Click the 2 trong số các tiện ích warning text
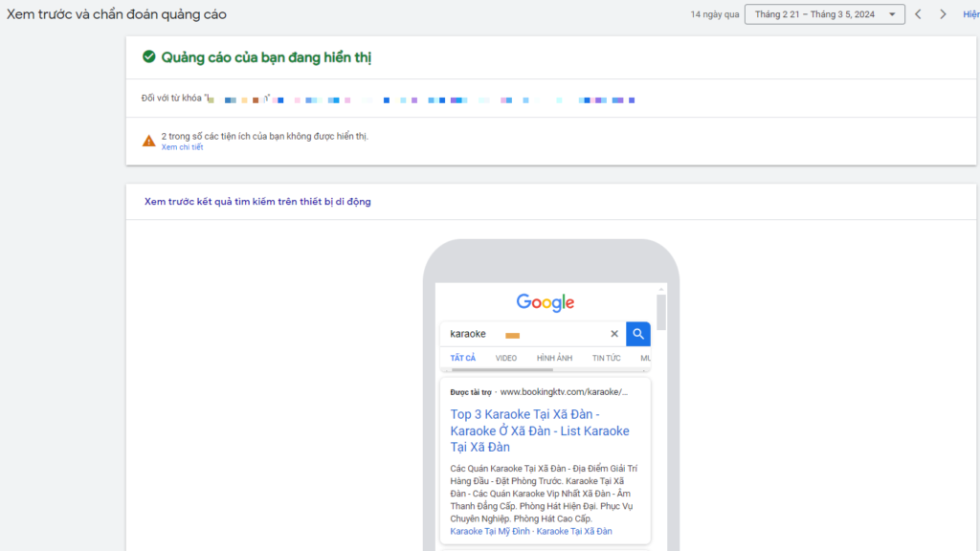This screenshot has width=980, height=551. pyautogui.click(x=265, y=136)
